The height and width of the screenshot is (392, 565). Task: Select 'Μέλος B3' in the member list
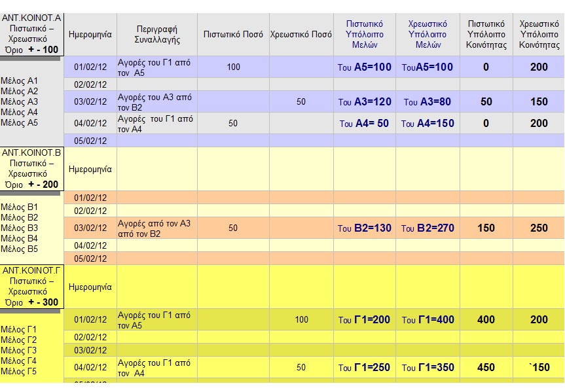coord(19,228)
